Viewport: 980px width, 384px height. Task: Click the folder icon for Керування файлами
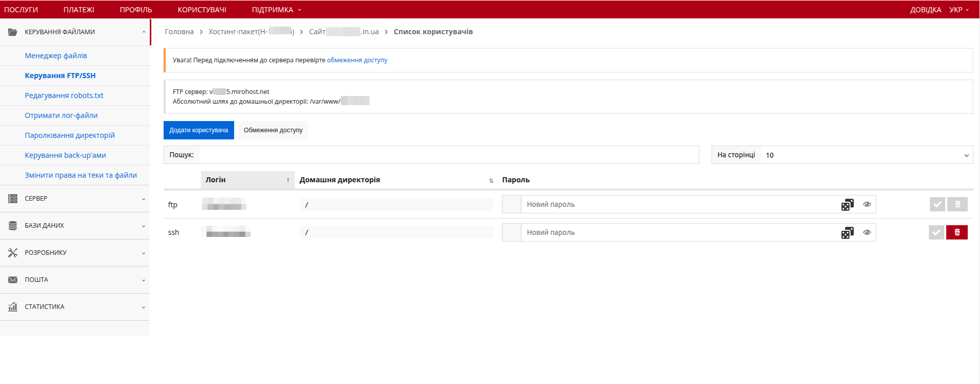13,32
